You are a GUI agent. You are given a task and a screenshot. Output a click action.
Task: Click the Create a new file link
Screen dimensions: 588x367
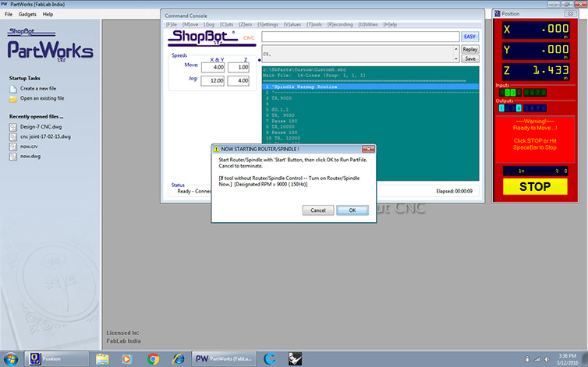pyautogui.click(x=38, y=89)
